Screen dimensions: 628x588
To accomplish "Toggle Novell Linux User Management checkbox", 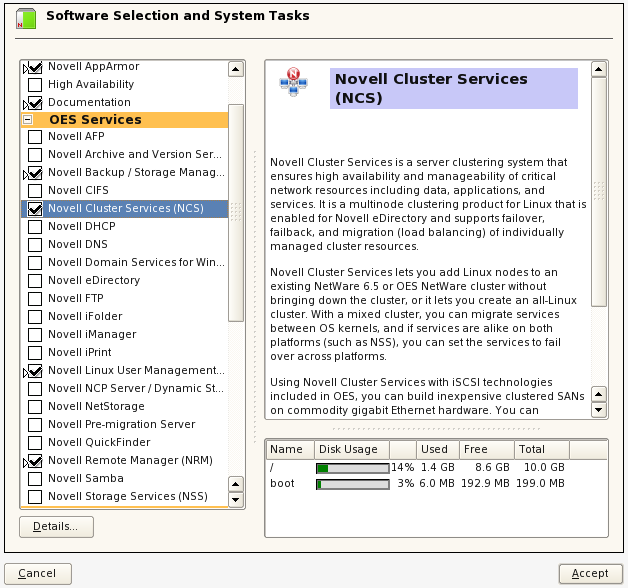I will tap(35, 371).
